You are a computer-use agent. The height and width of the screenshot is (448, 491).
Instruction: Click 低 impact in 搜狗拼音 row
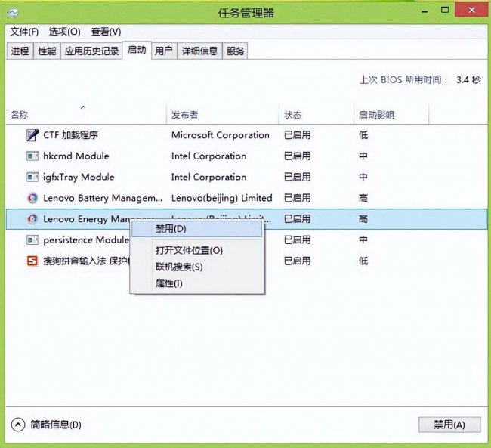click(x=363, y=261)
